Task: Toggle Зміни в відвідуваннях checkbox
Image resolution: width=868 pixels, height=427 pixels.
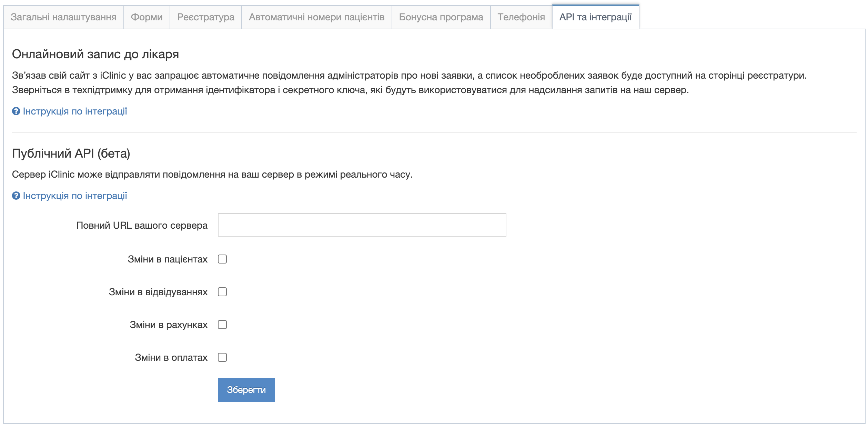Action: 222,292
